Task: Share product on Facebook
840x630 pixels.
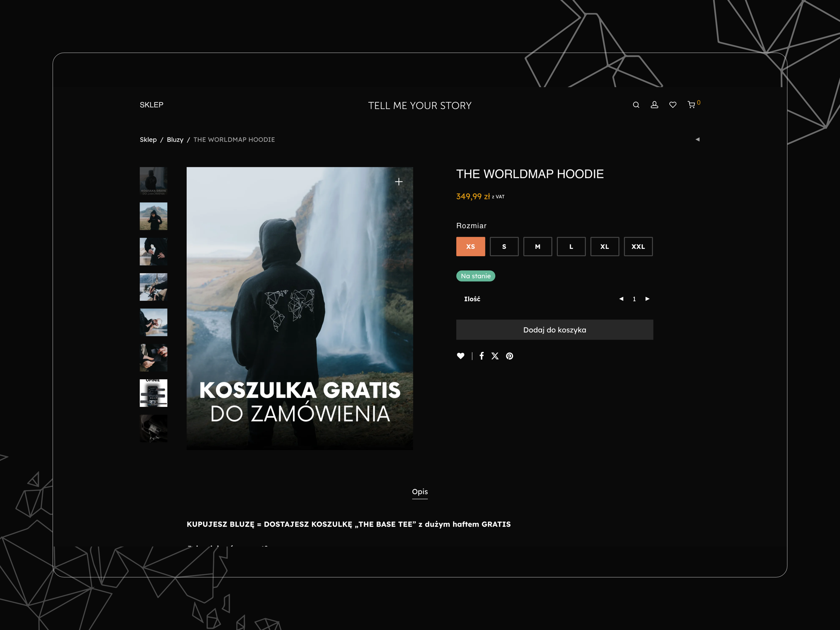Action: (x=481, y=356)
